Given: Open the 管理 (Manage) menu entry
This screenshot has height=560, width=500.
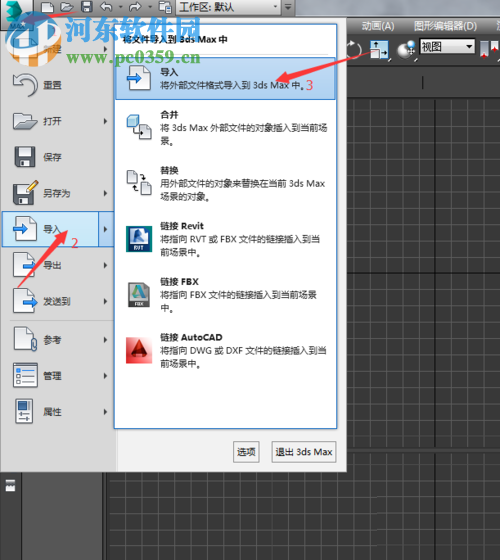Looking at the screenshot, I should coord(58,376).
